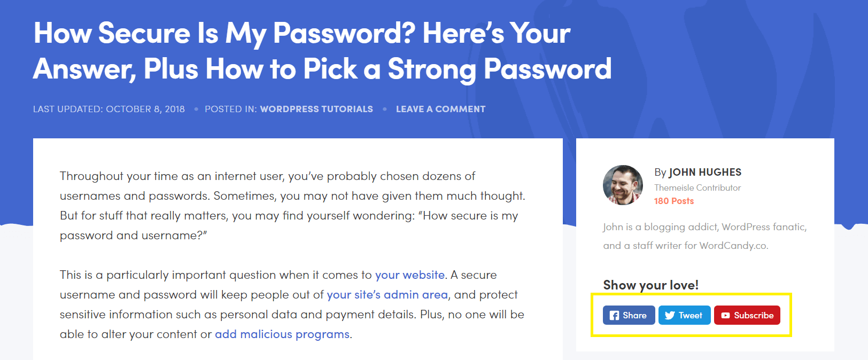
Task: View the author's 180 Posts link
Action: [674, 201]
